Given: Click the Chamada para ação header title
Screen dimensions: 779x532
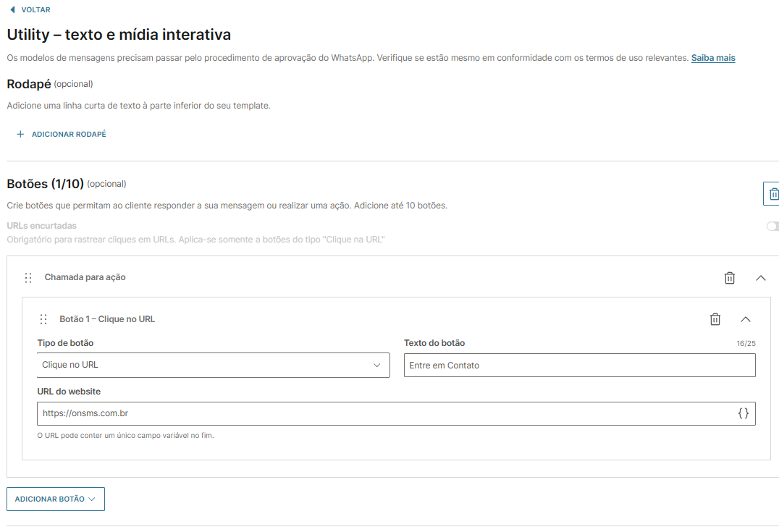Looking at the screenshot, I should pos(85,277).
